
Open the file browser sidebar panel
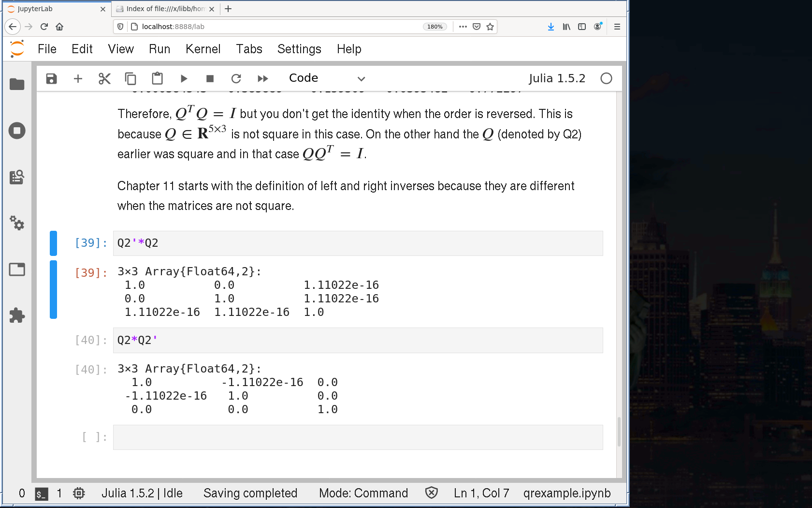tap(17, 84)
